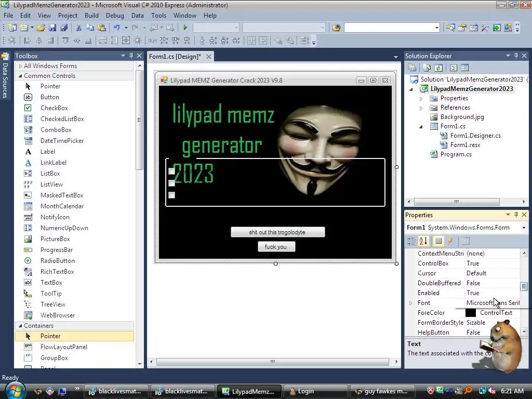Viewport: 532px width, 399px height.
Task: Collapse the Form1.cs tree node
Action: click(x=421, y=127)
